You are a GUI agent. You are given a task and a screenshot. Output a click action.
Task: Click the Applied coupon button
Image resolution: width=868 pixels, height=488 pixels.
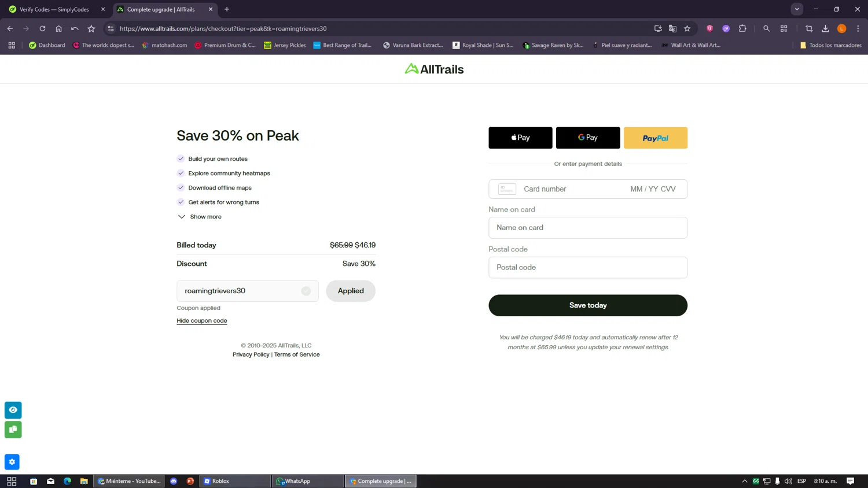coord(351,291)
